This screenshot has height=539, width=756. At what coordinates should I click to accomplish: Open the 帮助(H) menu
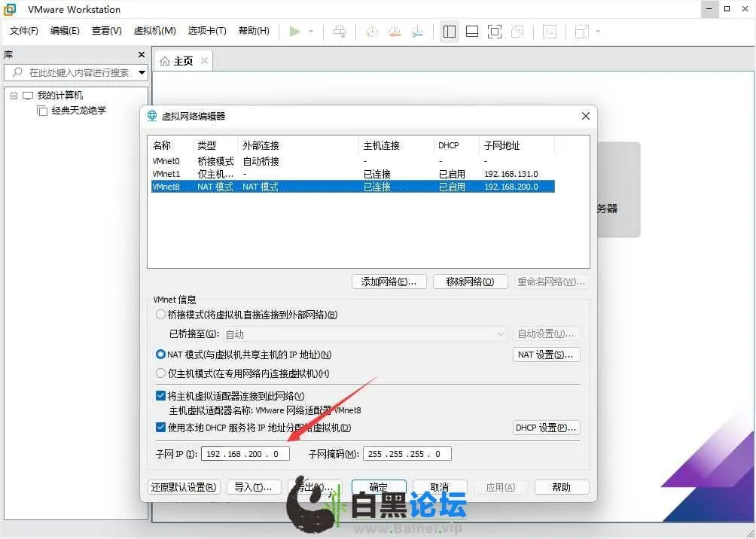(254, 31)
